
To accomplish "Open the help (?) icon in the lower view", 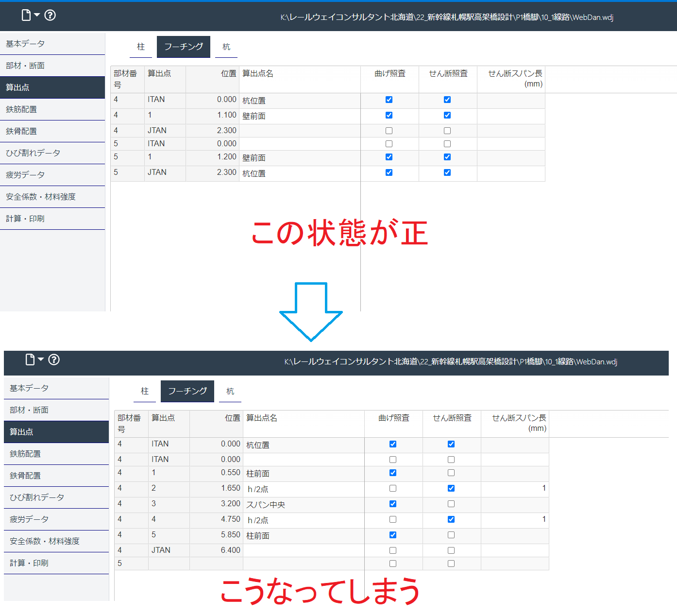I will pyautogui.click(x=54, y=360).
